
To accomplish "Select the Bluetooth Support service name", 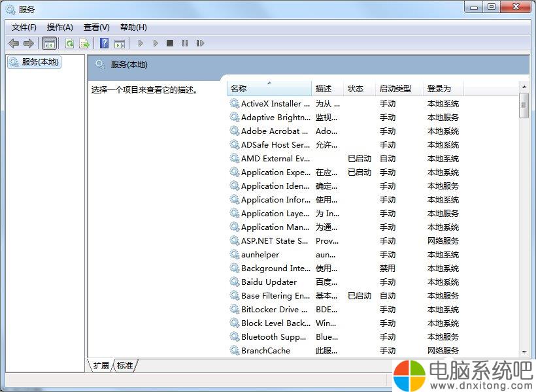I will (x=274, y=337).
